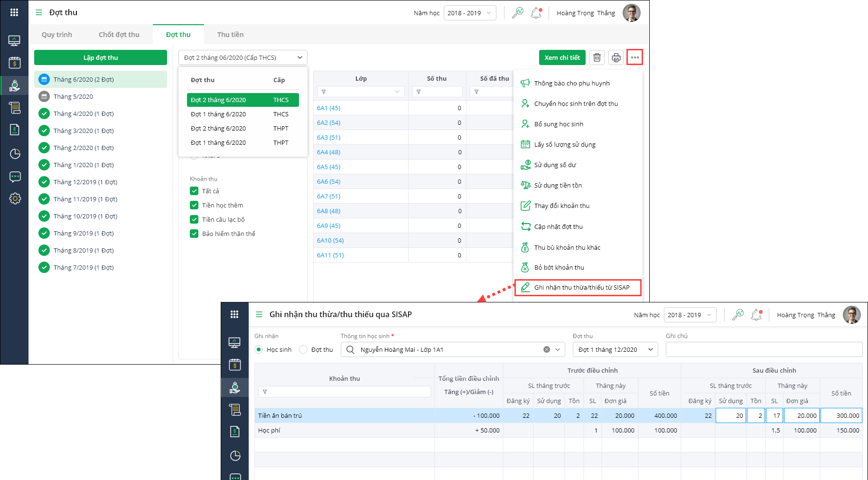Open the chat message icon in left sidebar
868x480 pixels.
click(x=15, y=177)
